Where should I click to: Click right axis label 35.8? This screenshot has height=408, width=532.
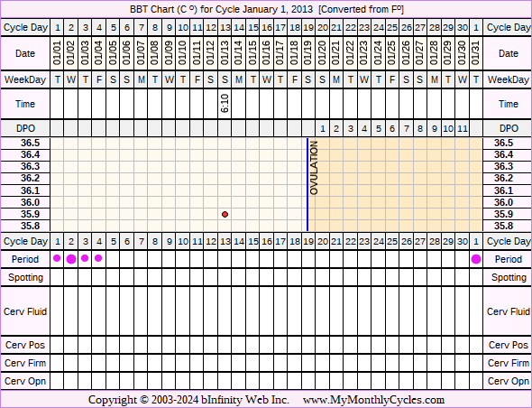tap(503, 226)
